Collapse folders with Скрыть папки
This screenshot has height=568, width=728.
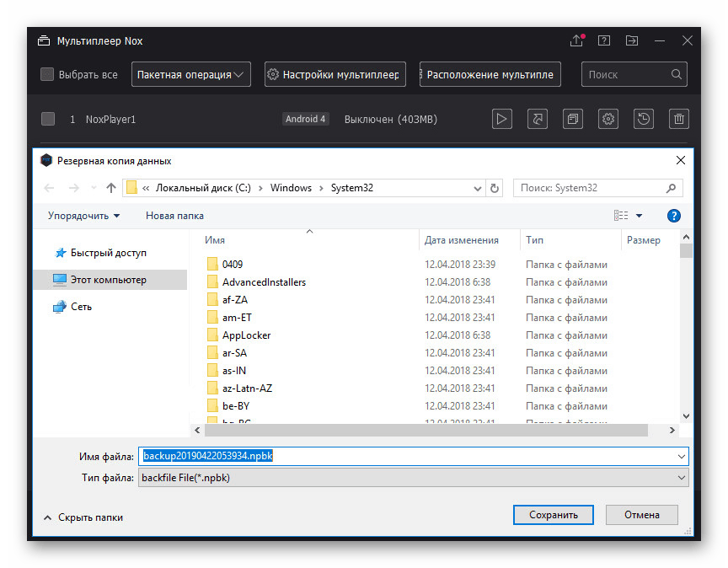(83, 517)
